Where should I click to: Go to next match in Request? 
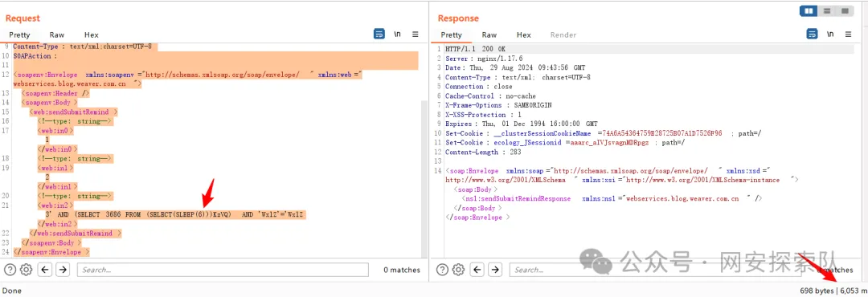click(63, 270)
